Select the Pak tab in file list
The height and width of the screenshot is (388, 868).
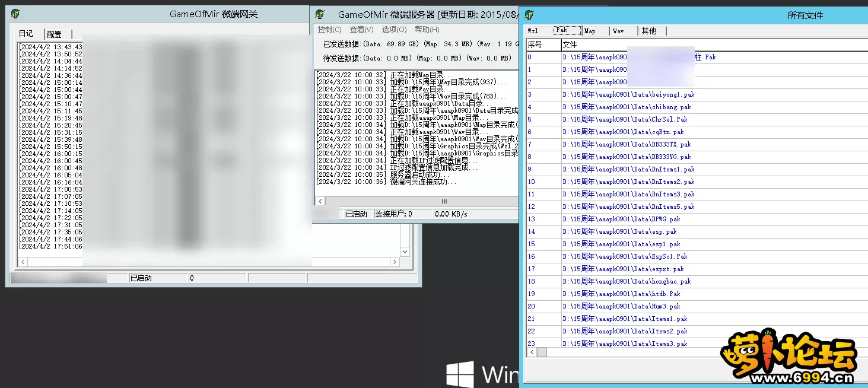click(567, 30)
